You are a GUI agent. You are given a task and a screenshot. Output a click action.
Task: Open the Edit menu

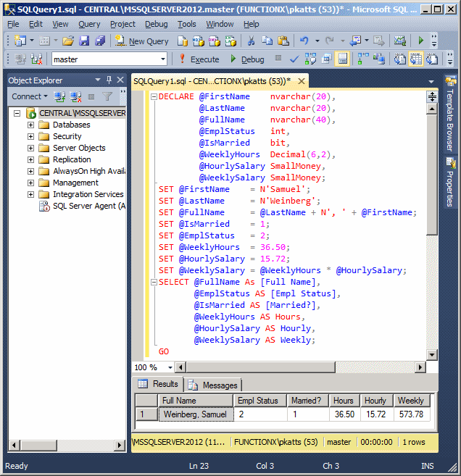[36, 24]
